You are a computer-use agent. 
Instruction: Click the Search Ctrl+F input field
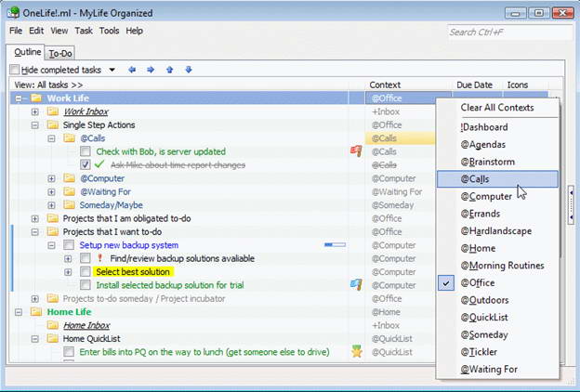(x=509, y=33)
